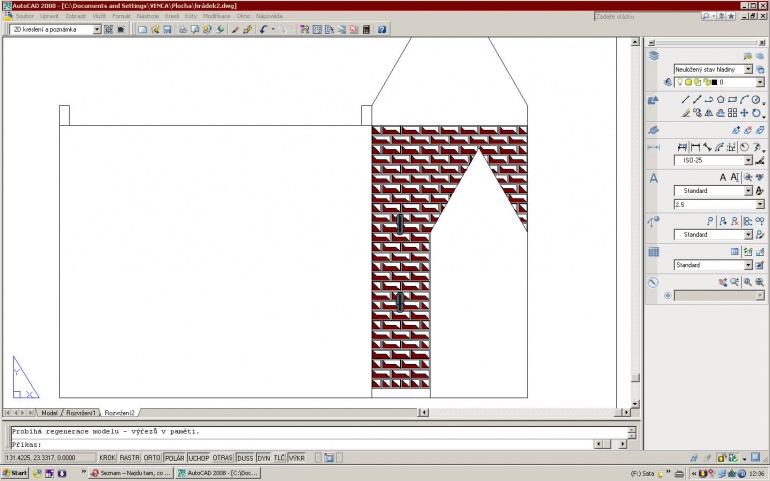
Task: Click the Single line text tool
Action: [x=735, y=177]
